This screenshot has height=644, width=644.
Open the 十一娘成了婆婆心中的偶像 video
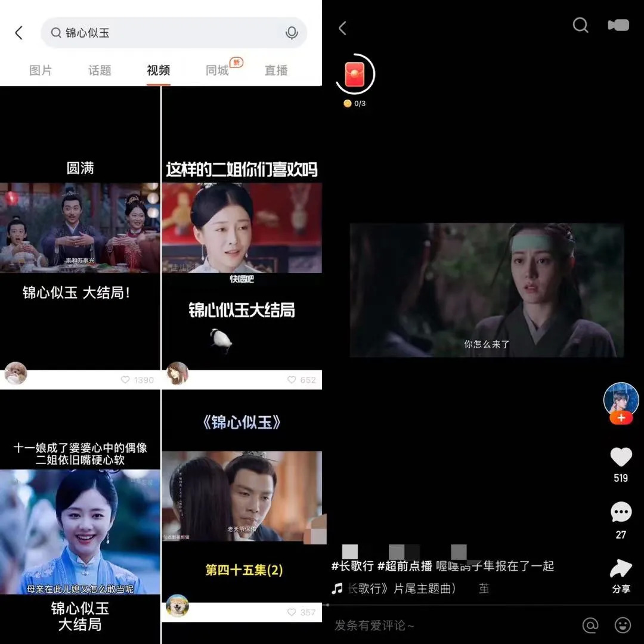tap(80, 516)
